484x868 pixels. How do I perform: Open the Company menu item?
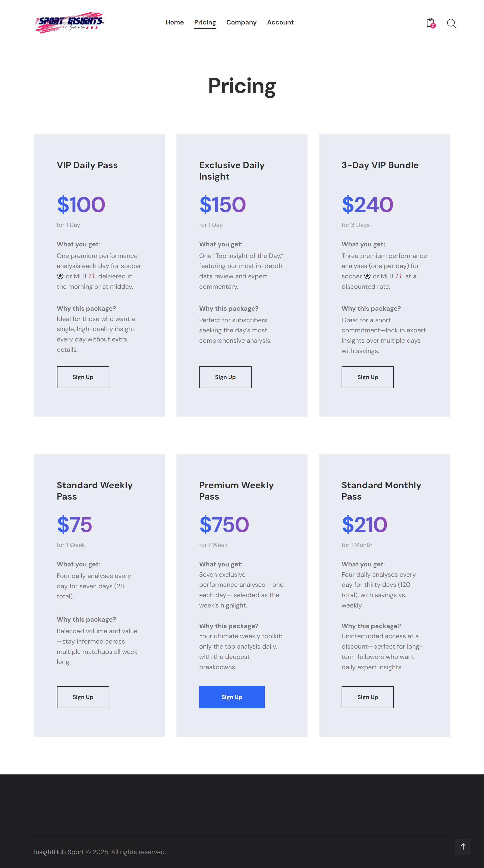click(x=241, y=22)
